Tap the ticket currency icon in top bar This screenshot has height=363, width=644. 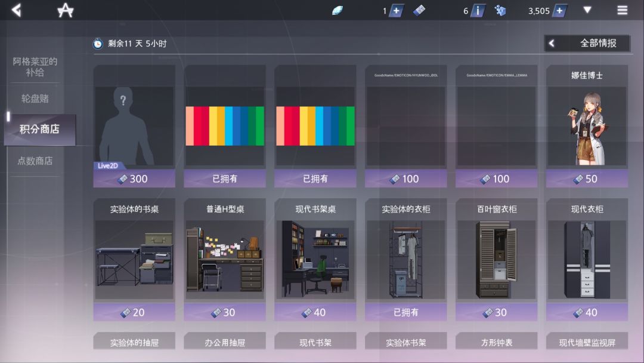[x=419, y=10]
